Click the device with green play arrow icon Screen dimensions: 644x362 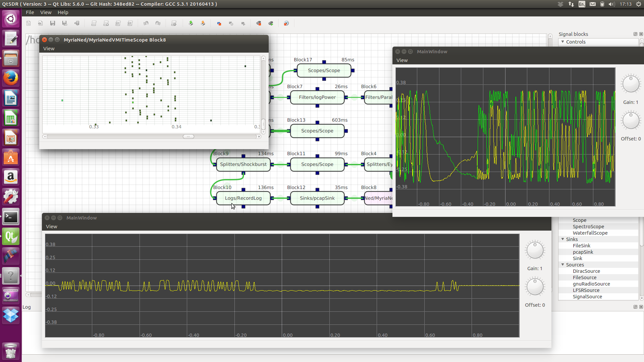click(x=271, y=23)
